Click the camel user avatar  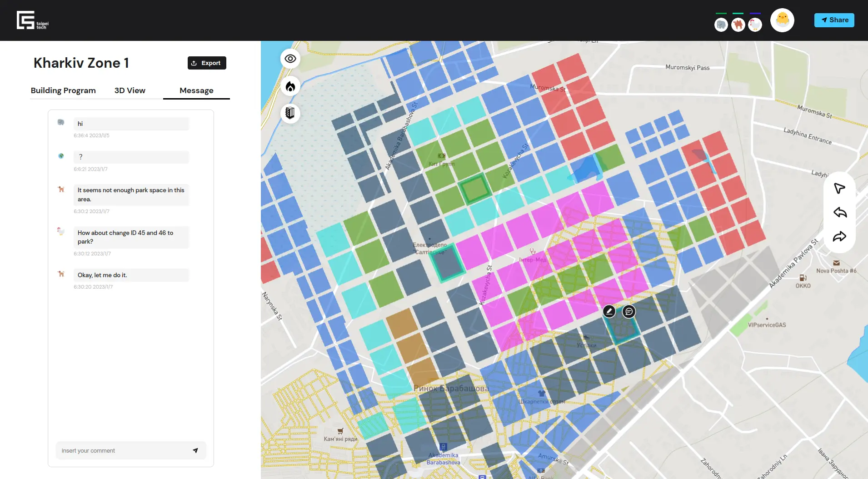coord(738,25)
